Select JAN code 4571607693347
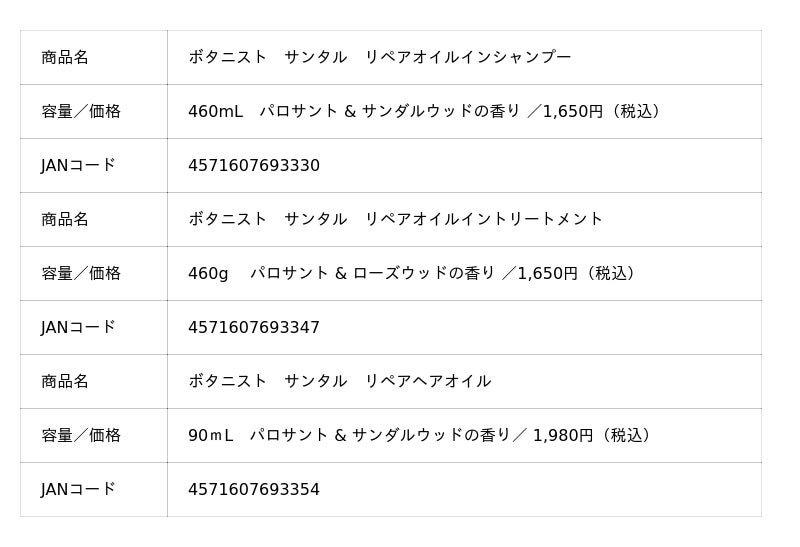The height and width of the screenshot is (547, 800). click(x=254, y=328)
